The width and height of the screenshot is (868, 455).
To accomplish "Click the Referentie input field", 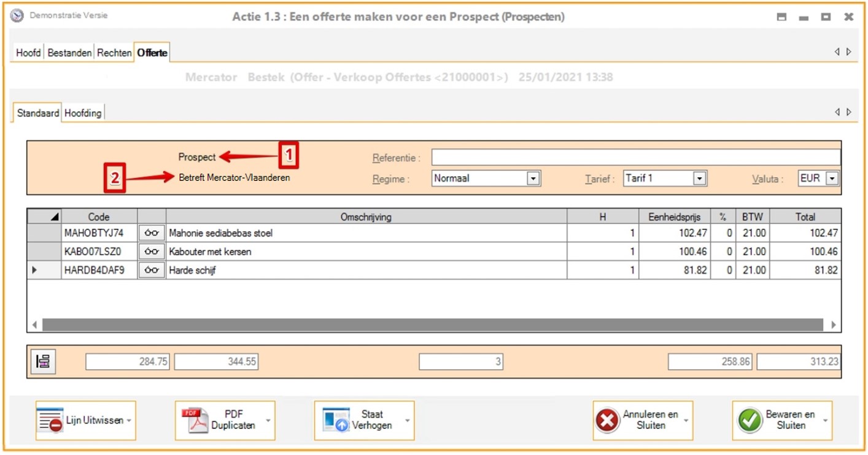I will coord(635,158).
